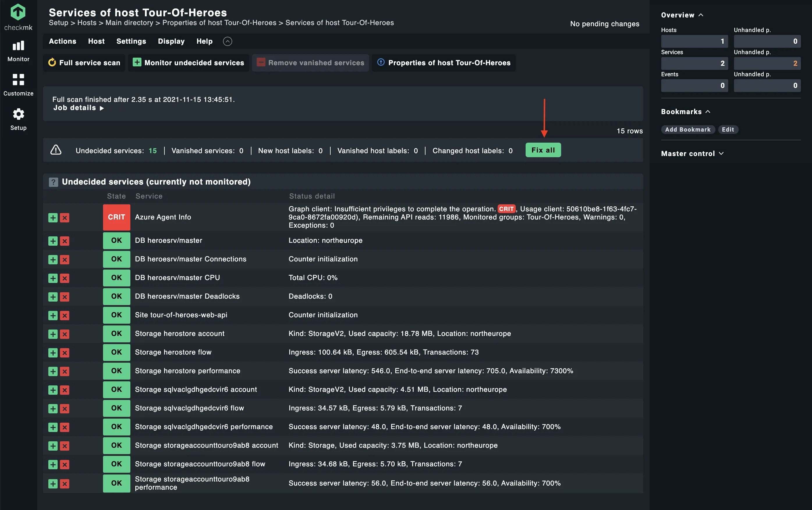Click Add Bookmark button
Screen dimensions: 812x510
(x=687, y=130)
